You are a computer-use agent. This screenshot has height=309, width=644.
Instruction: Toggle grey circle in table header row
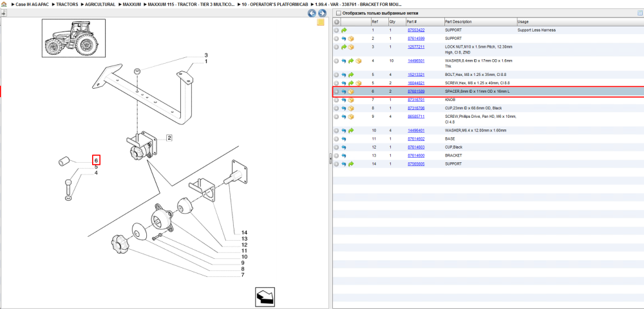(336, 22)
